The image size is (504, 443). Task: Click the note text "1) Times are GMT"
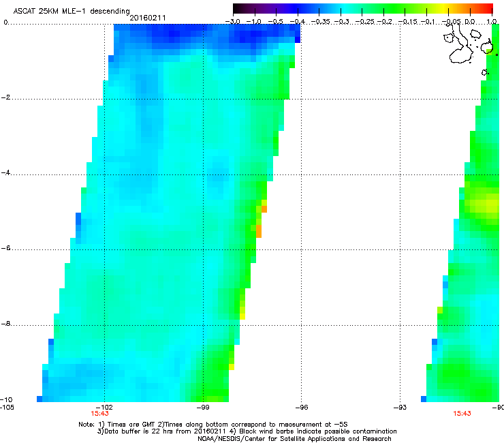[127, 425]
